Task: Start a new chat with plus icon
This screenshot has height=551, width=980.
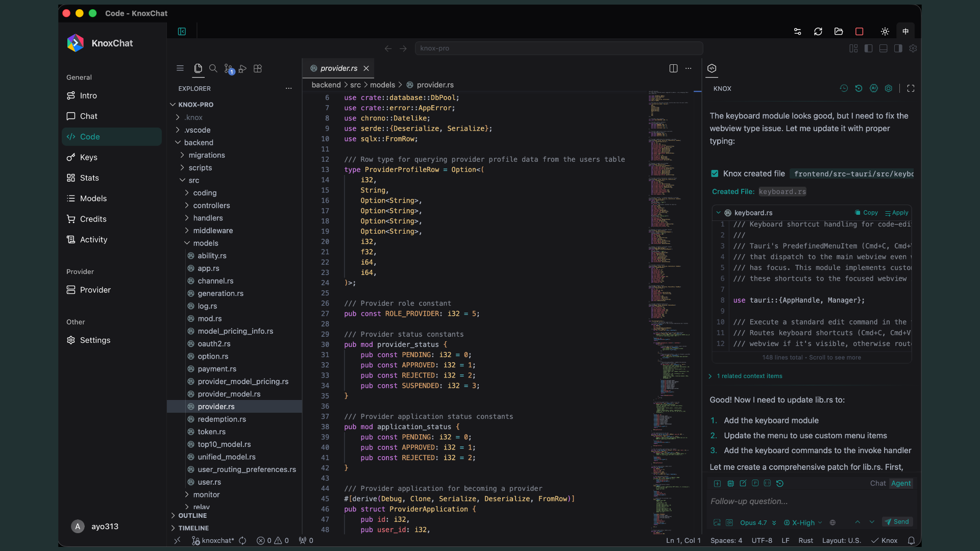Action: coord(717,484)
